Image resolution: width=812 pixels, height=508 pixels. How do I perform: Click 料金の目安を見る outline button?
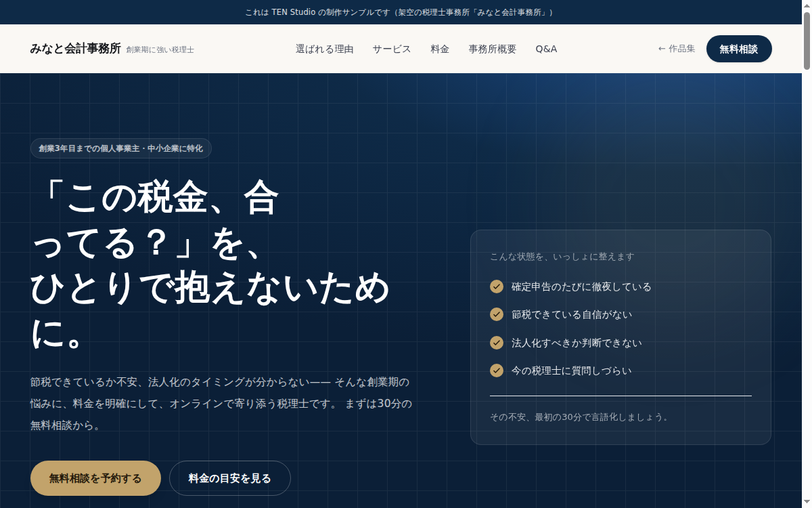(x=230, y=478)
